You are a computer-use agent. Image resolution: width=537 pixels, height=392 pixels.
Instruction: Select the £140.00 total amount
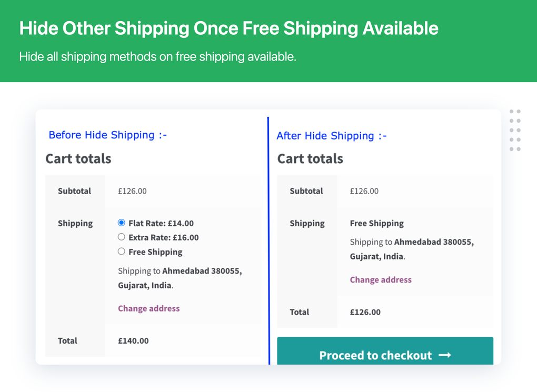(133, 340)
